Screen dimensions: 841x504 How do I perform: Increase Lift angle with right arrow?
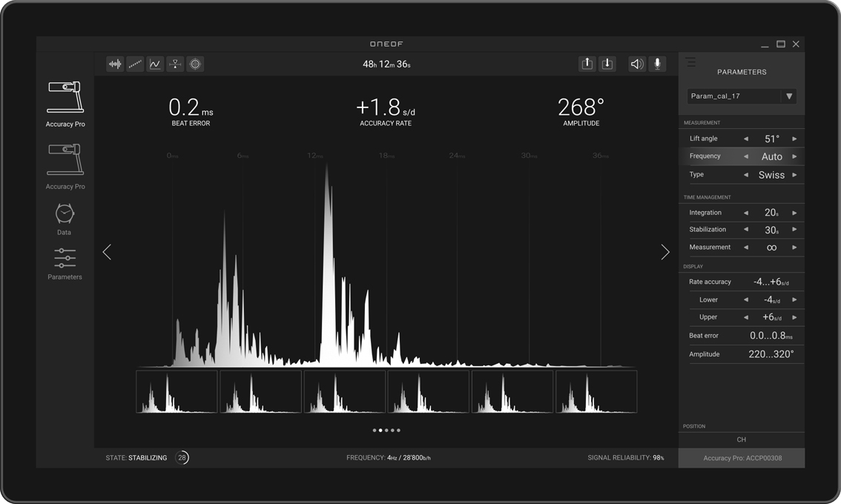pos(794,139)
